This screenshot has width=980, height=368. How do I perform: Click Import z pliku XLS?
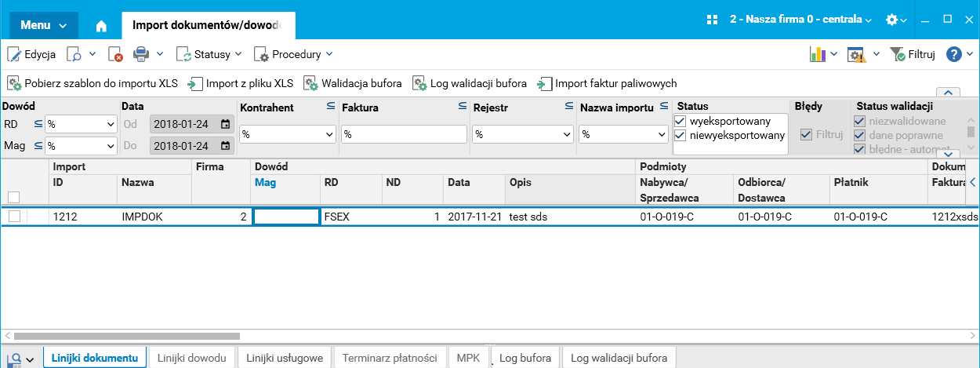click(x=240, y=83)
